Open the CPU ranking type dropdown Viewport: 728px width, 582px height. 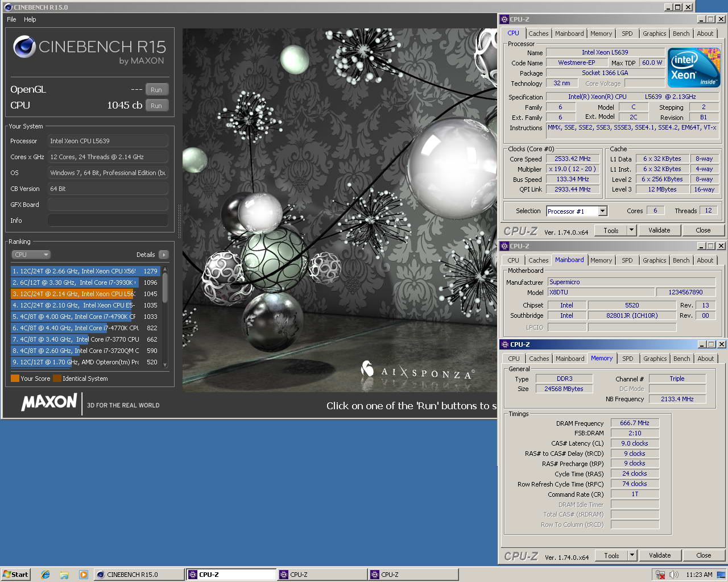pos(31,255)
